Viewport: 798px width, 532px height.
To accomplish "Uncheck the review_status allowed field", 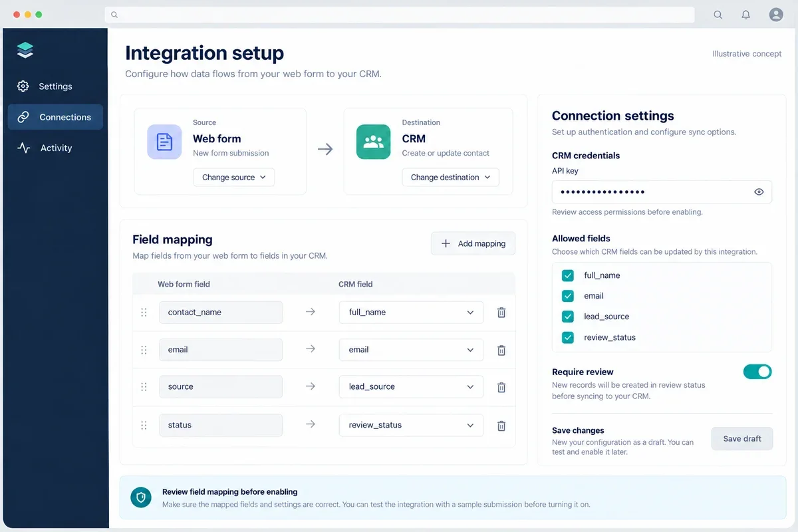I will (568, 337).
